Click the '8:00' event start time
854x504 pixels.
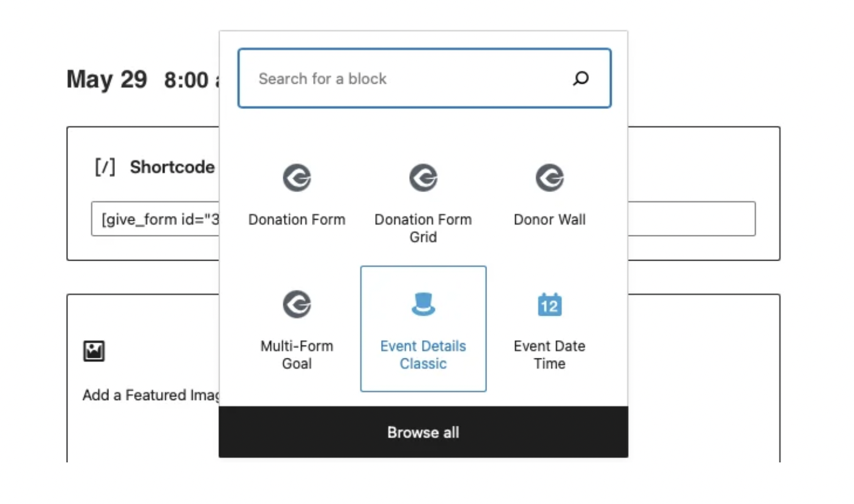[187, 80]
